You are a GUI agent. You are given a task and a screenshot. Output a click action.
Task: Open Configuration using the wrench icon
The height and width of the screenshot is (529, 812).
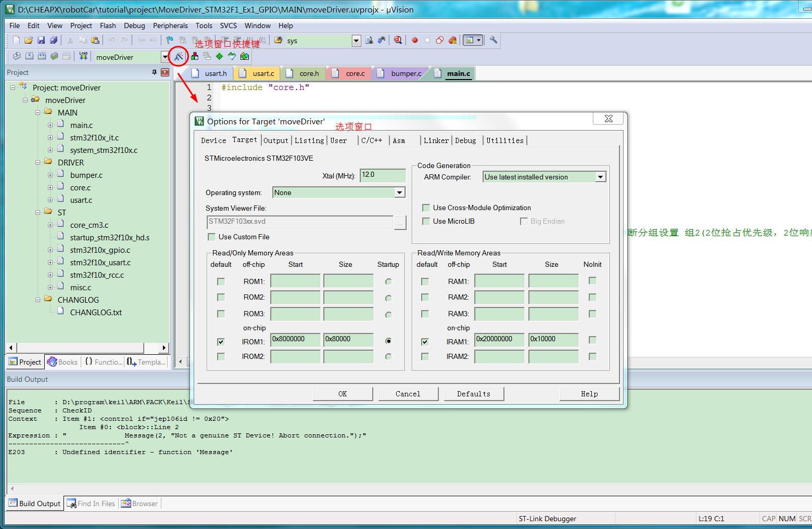point(493,40)
